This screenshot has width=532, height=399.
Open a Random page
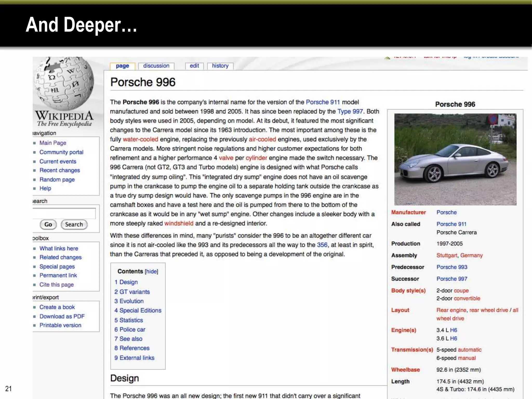[57, 179]
